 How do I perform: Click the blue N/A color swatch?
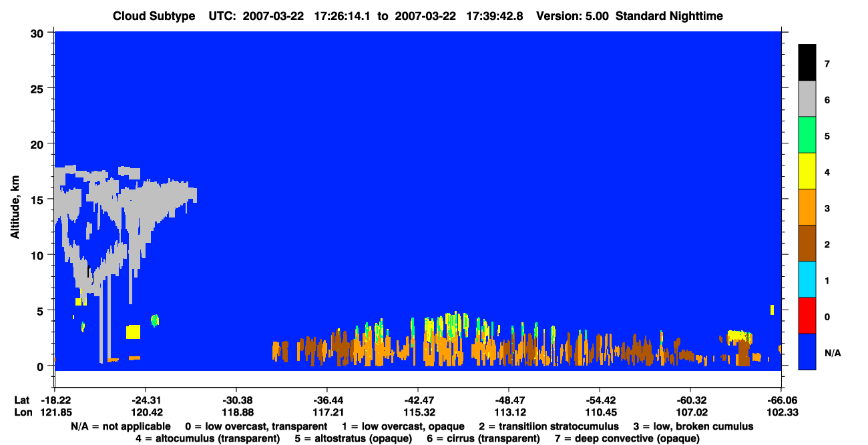pos(807,352)
